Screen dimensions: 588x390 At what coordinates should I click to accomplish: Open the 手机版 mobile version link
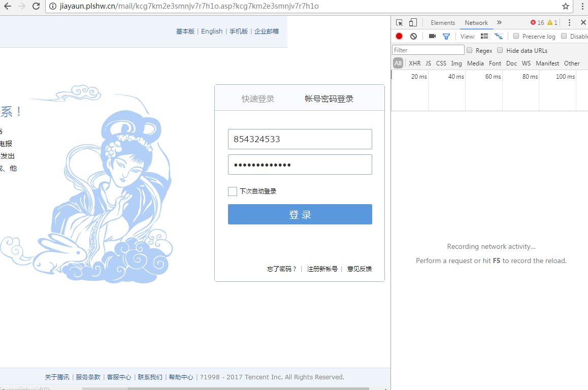coord(239,31)
